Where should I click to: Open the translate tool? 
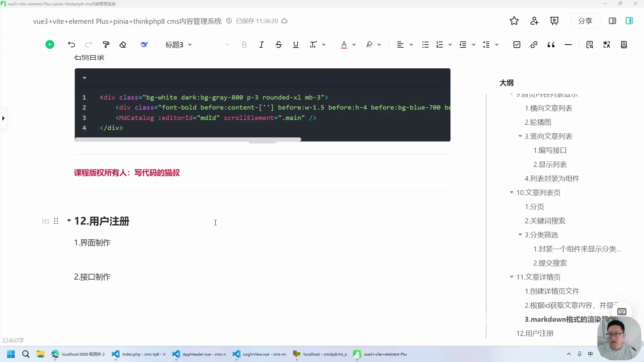click(x=607, y=45)
